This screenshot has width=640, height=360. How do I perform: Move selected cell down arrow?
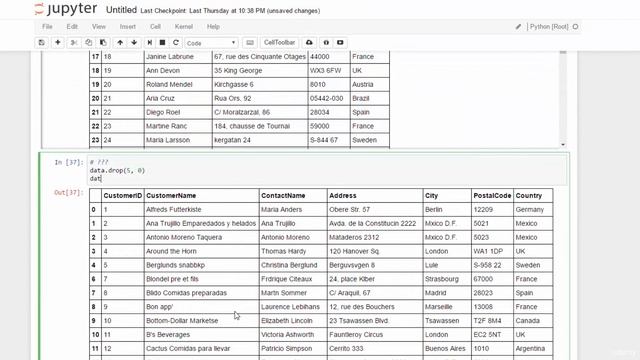click(x=134, y=42)
